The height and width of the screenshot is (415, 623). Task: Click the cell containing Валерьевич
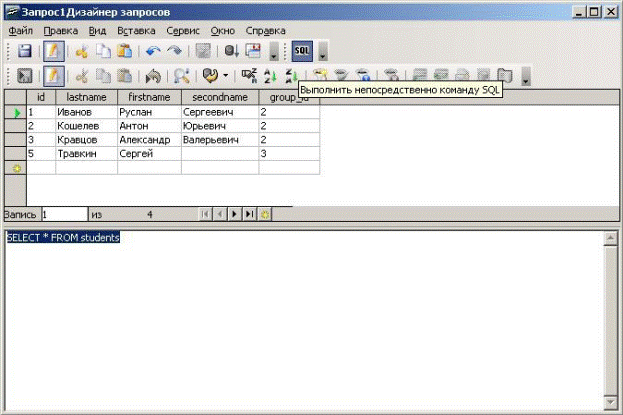tap(220, 140)
